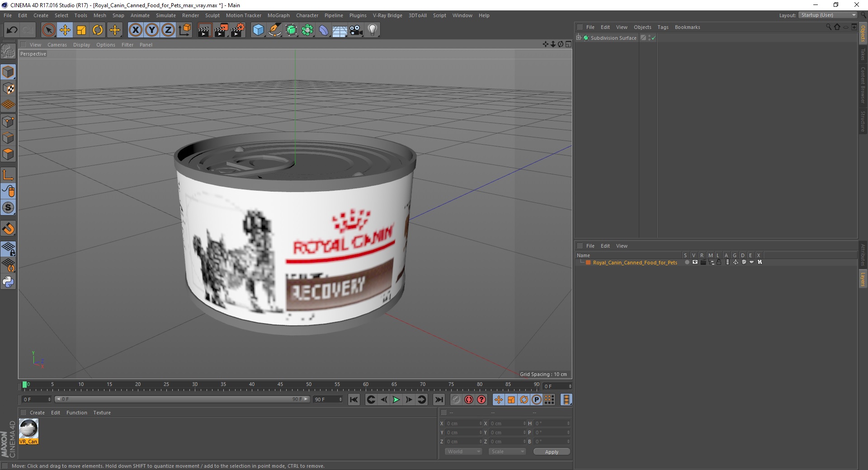Click frame 45 on timeline ruler
Screen dimensions: 868x470
tap(280, 385)
